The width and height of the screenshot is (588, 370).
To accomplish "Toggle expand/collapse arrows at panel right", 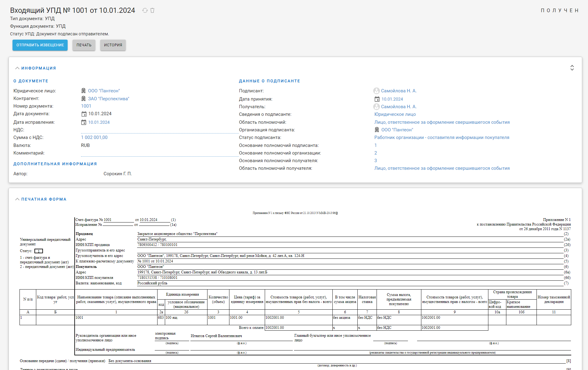I will point(572,68).
